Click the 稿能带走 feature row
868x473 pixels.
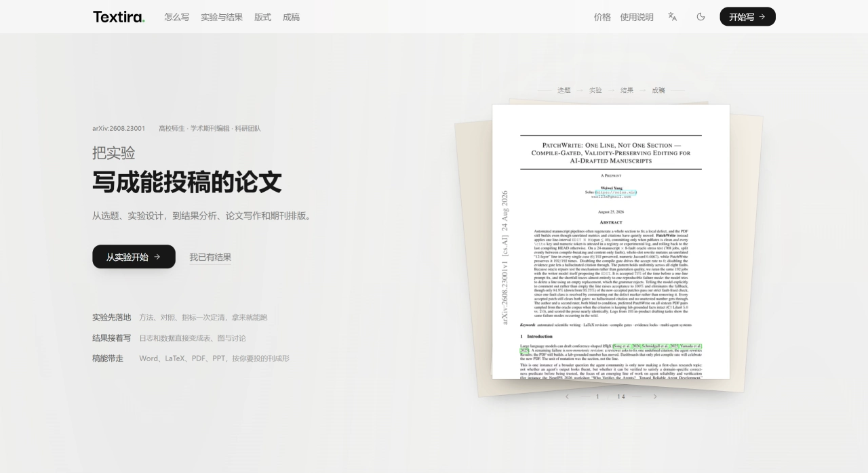coord(191,358)
